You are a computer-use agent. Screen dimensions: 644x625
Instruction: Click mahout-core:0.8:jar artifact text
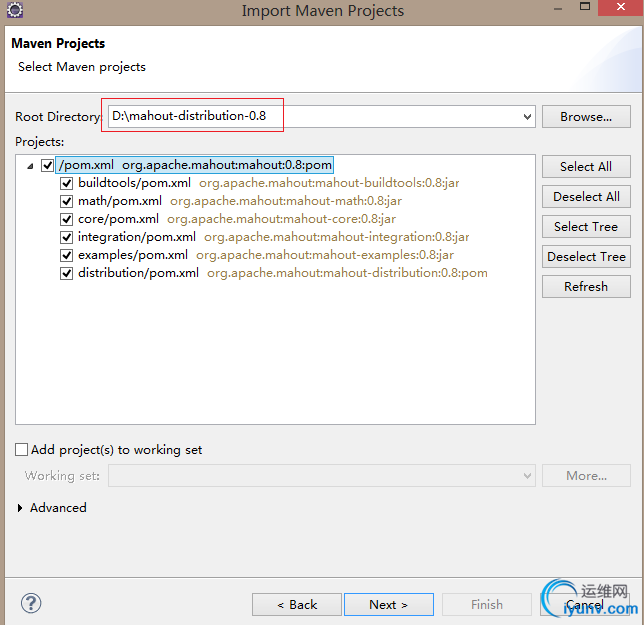(x=281, y=219)
